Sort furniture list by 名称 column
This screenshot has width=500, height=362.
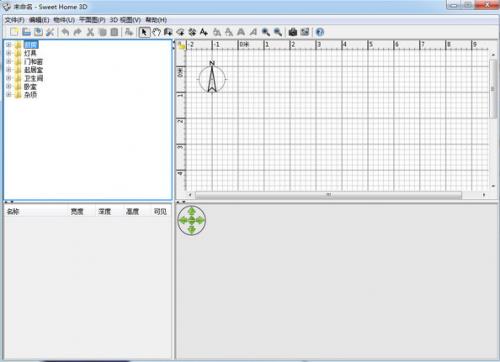[x=13, y=211]
